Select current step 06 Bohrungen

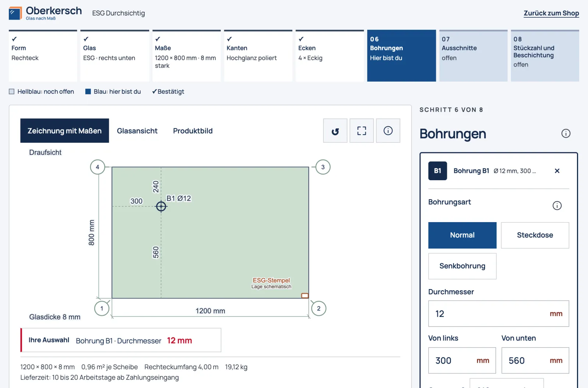coord(402,56)
